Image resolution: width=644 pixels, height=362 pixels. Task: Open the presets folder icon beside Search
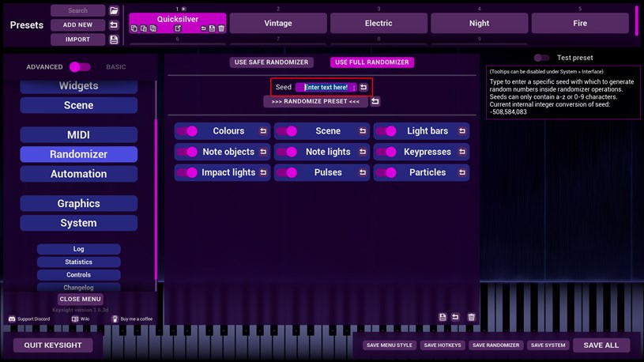click(114, 11)
